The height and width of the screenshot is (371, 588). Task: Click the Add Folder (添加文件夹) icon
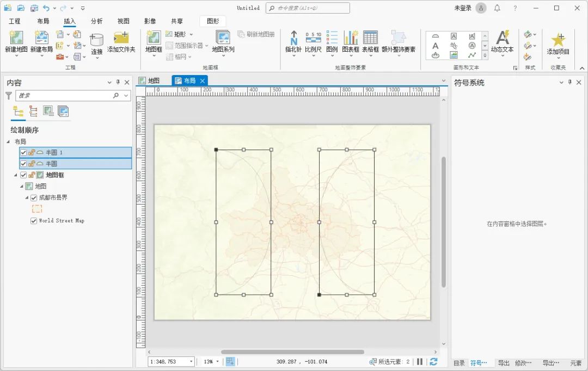pos(121,38)
